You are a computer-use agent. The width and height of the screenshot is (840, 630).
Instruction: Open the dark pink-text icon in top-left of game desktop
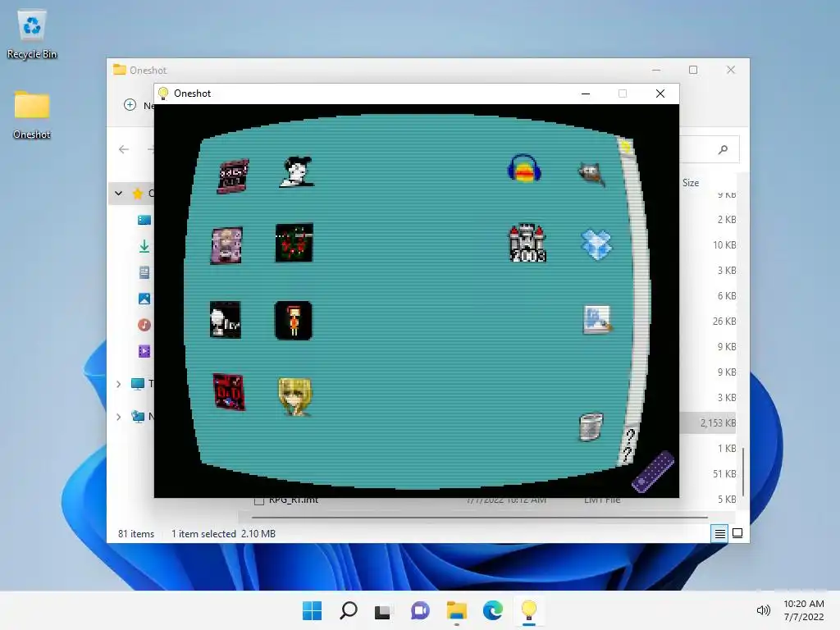point(232,176)
